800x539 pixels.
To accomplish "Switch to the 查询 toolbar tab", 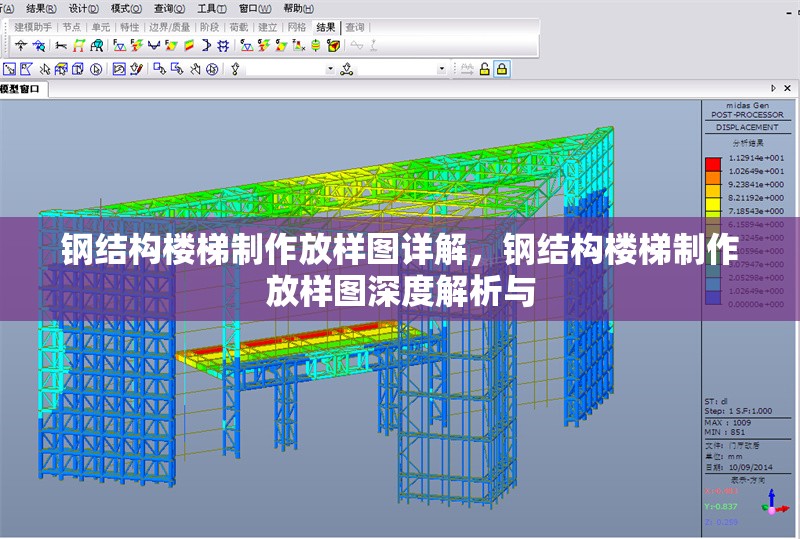I will (355, 27).
